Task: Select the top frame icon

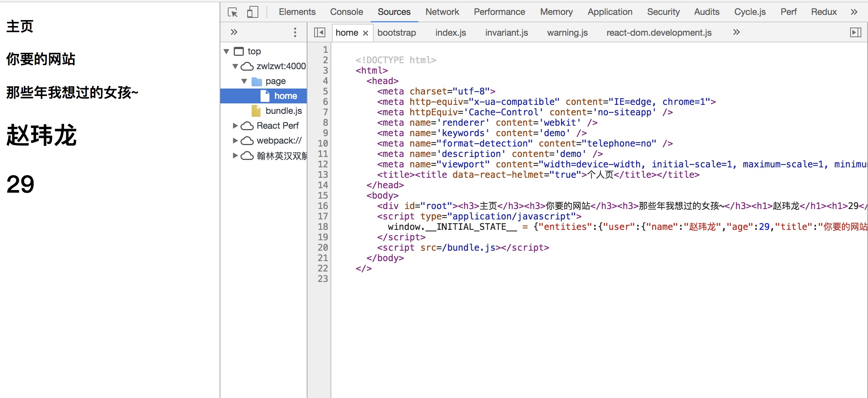Action: tap(239, 51)
